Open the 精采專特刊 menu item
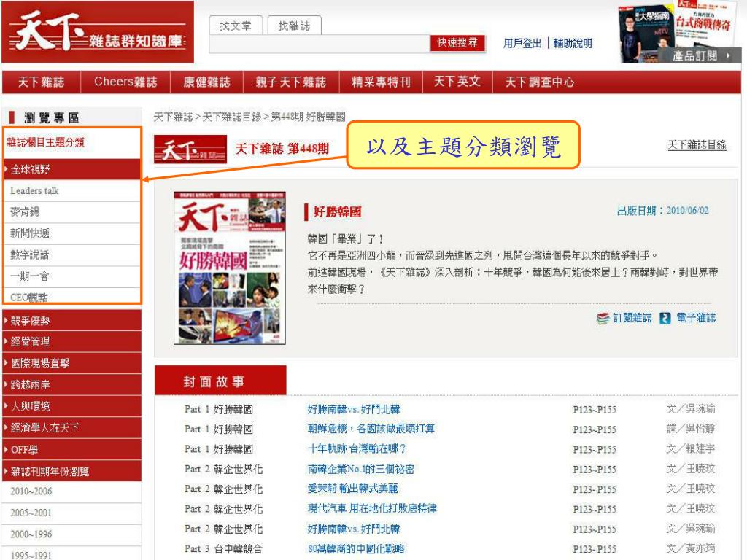 (x=381, y=82)
